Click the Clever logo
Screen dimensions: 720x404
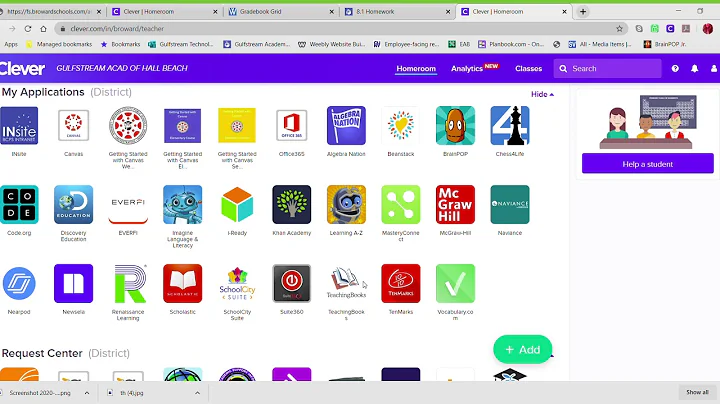click(22, 68)
